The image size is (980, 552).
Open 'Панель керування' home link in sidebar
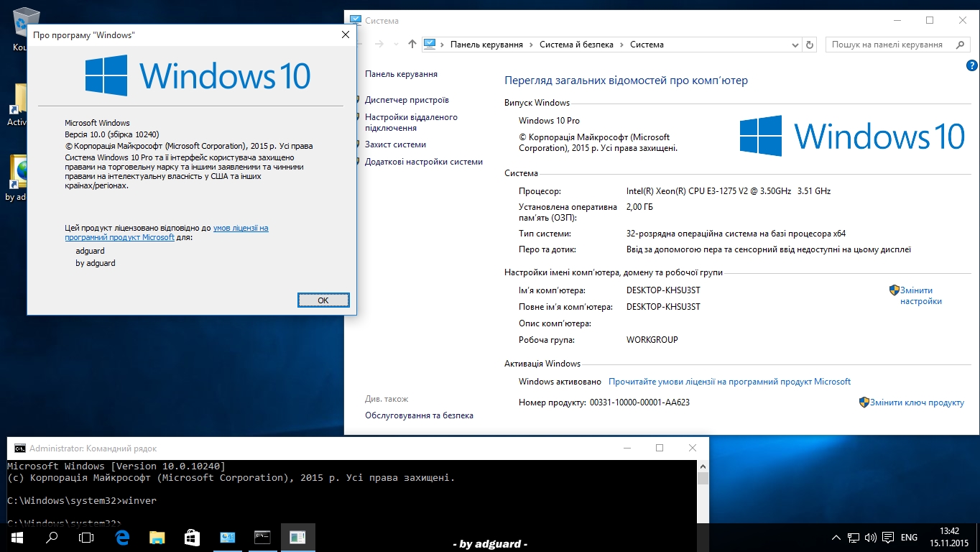coord(401,74)
